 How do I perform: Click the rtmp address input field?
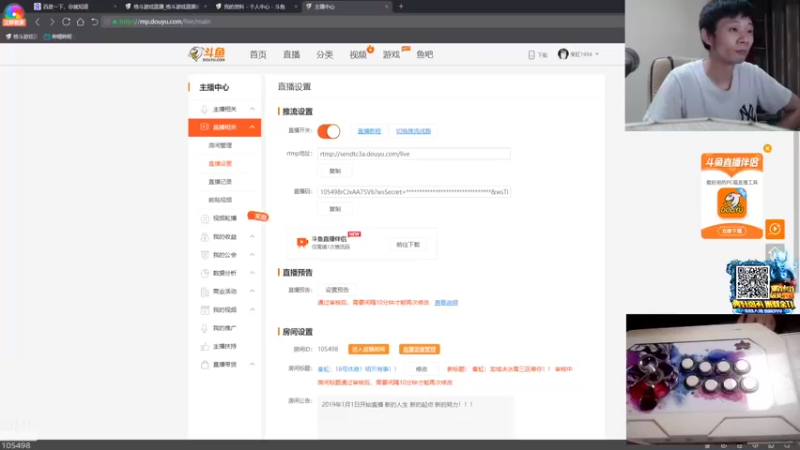(x=414, y=154)
